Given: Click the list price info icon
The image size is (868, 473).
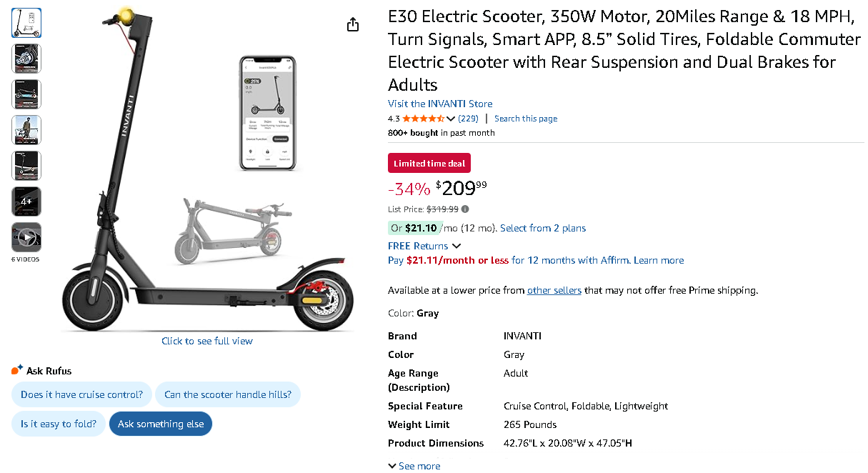Looking at the screenshot, I should 465,209.
